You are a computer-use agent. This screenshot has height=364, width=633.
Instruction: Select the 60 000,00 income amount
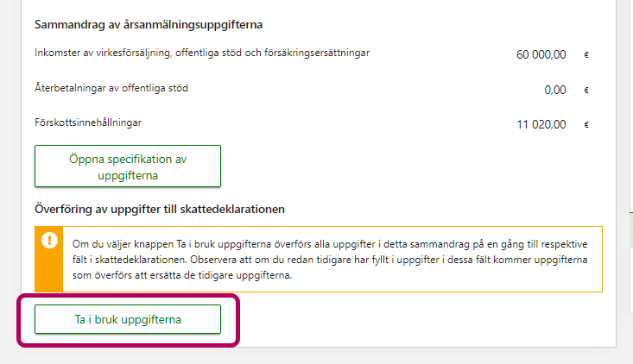[541, 54]
